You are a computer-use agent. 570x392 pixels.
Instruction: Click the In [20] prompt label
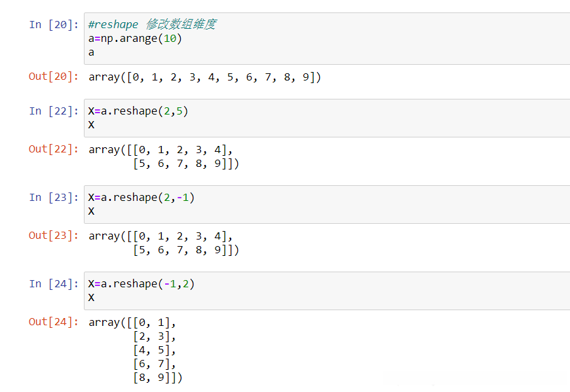54,25
